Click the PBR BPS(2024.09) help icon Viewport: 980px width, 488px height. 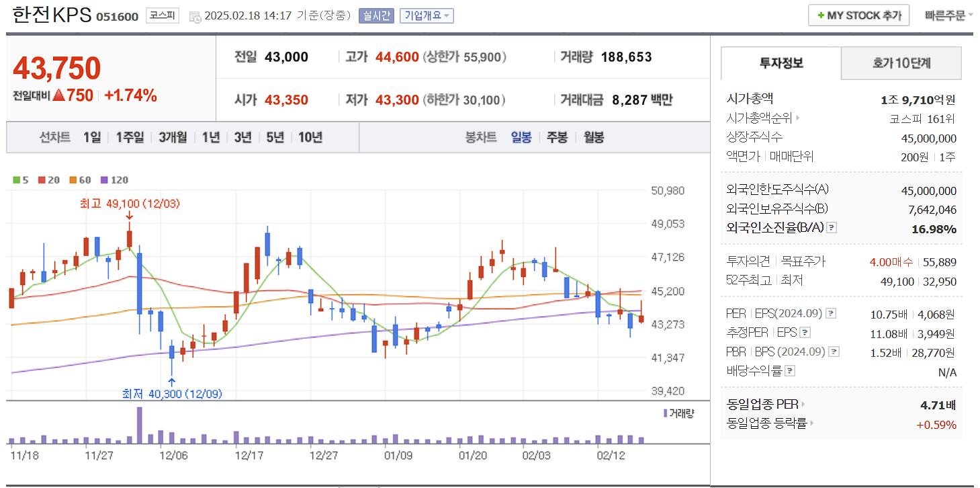(834, 352)
